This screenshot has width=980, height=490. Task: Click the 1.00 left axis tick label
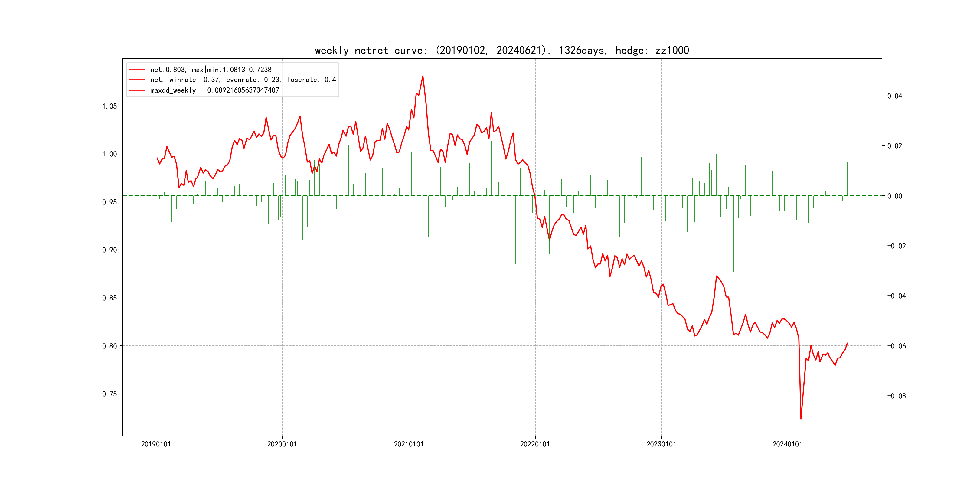[x=109, y=154]
